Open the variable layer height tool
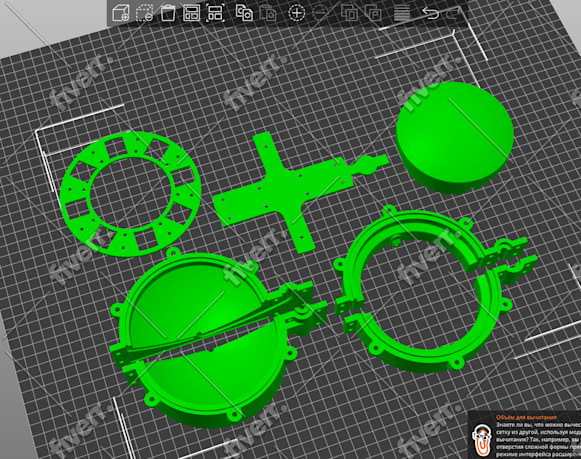Screen dimensions: 581x459 (402, 13)
